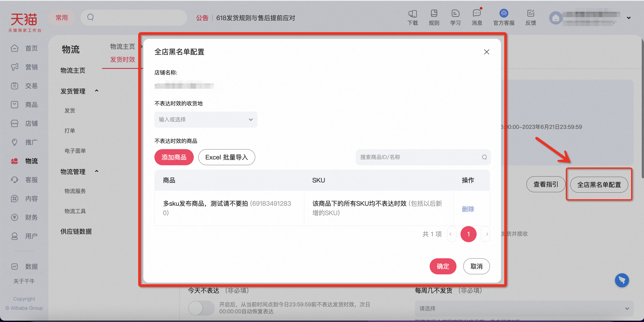Switch to 发货时效 tab
The height and width of the screenshot is (322, 644).
(122, 59)
